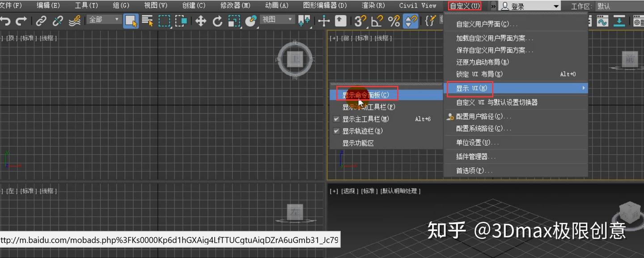Open the 组(G) menu

click(121, 6)
